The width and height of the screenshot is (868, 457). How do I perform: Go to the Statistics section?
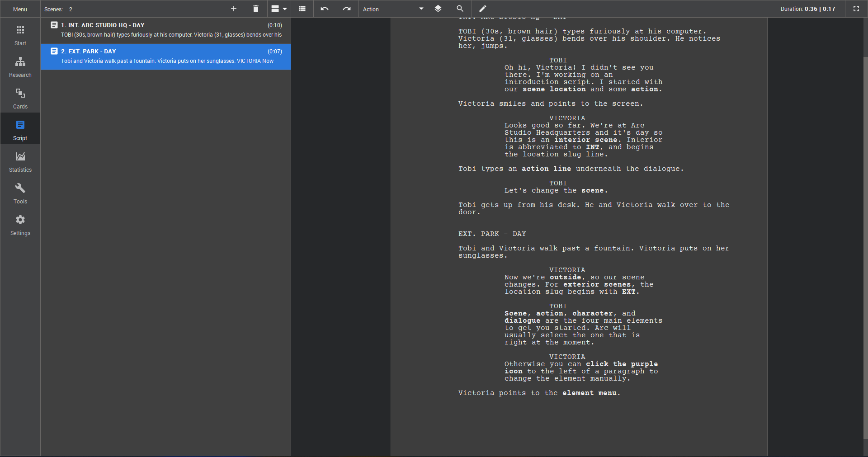tap(20, 162)
